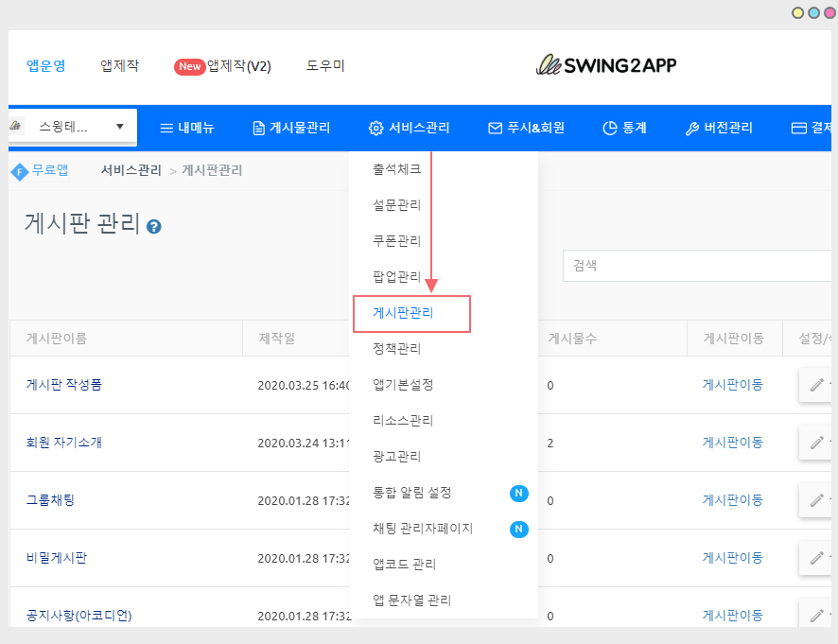This screenshot has width=838, height=644.
Task: Click the SWING2APP logo
Action: coord(606,65)
